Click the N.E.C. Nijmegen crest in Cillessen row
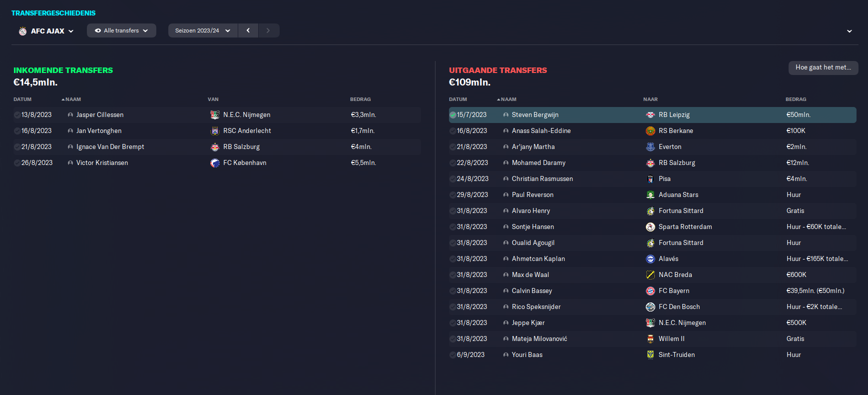Image resolution: width=868 pixels, height=395 pixels. pyautogui.click(x=215, y=115)
